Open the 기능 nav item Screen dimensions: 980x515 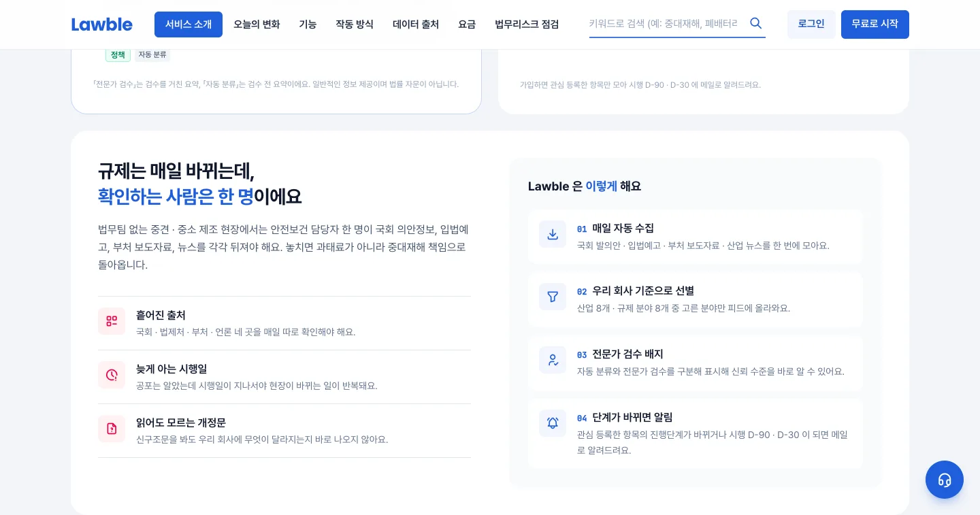pos(308,24)
